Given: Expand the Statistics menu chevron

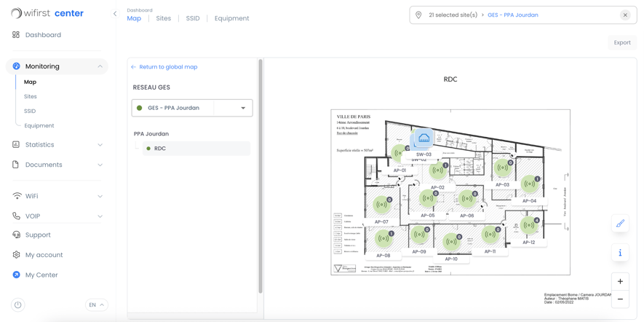Looking at the screenshot, I should click(x=100, y=145).
